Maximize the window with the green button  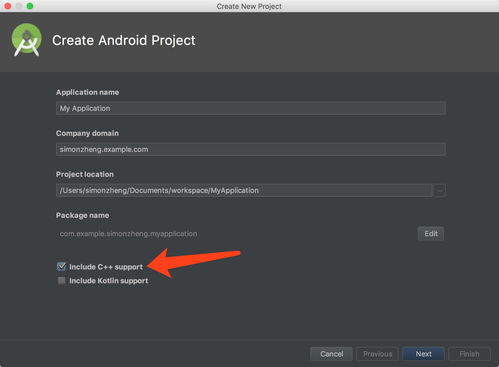pyautogui.click(x=30, y=6)
